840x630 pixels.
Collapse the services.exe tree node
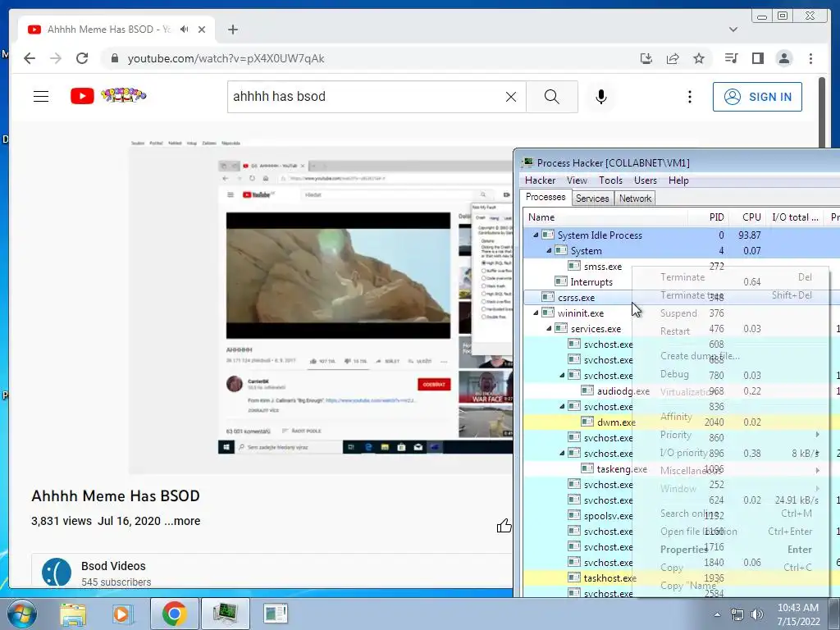549,328
